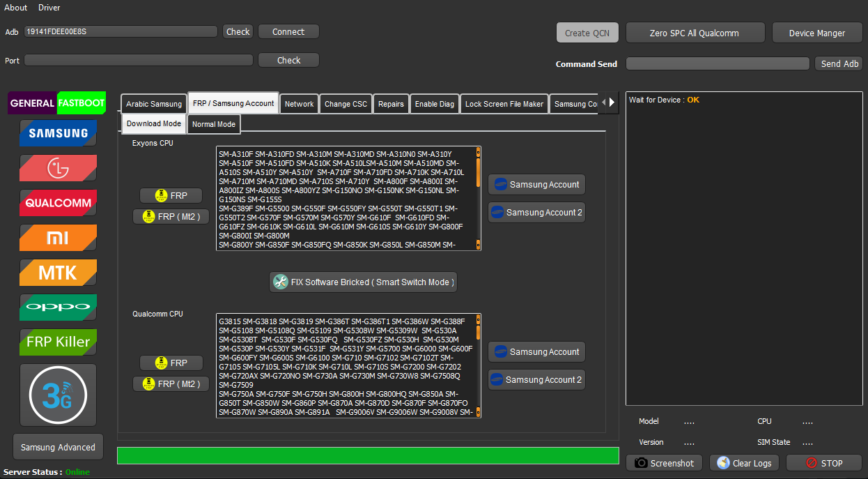Focus the Adb serial input field
Screen dimensions: 868x479
pos(121,31)
